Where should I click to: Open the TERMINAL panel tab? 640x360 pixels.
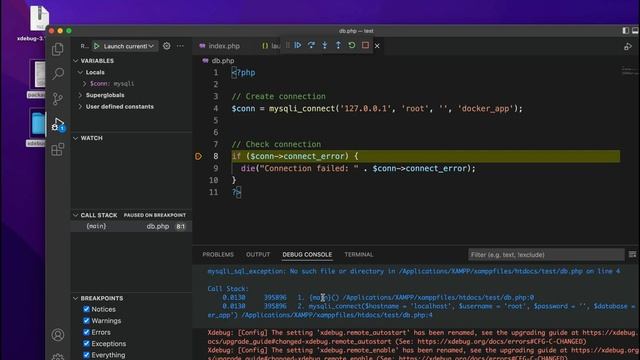click(359, 255)
